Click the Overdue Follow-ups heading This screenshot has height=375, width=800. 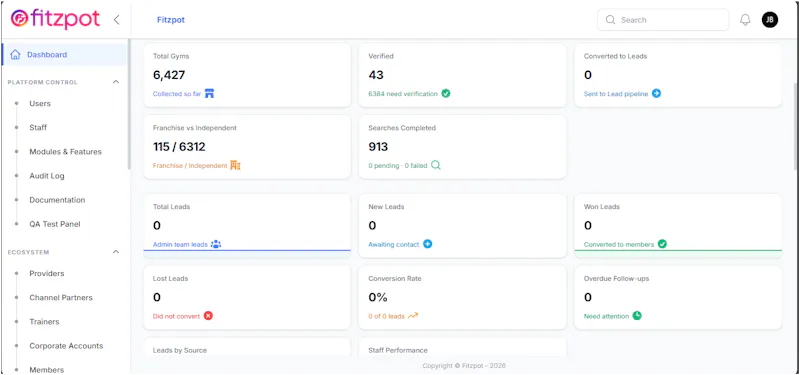(616, 279)
